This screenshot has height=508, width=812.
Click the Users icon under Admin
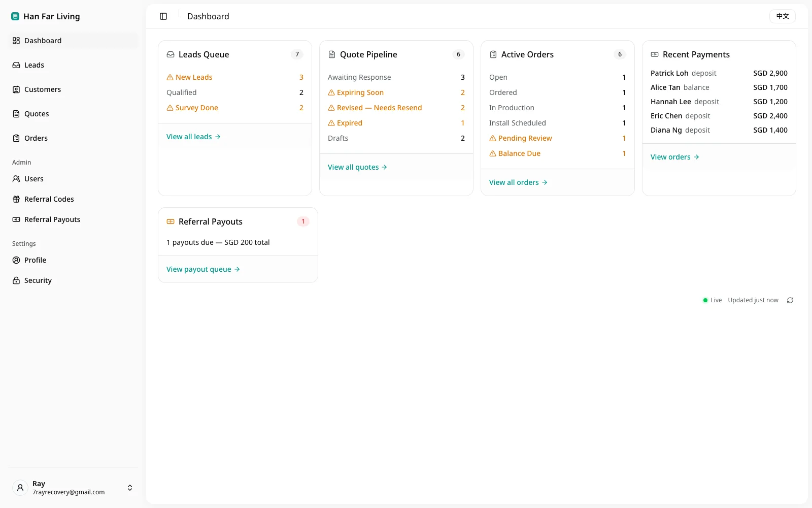coord(16,179)
